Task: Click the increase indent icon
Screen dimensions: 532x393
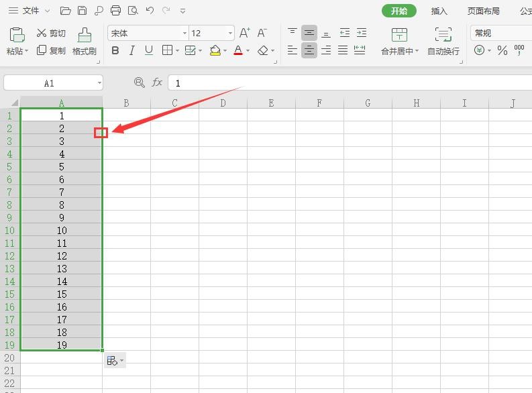Action: tap(361, 33)
